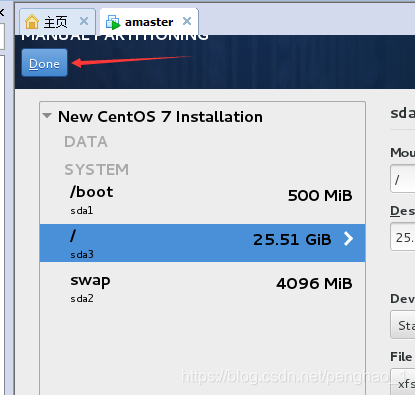The height and width of the screenshot is (395, 415).
Task: Open the File System xfs dropdown
Action: (x=403, y=382)
